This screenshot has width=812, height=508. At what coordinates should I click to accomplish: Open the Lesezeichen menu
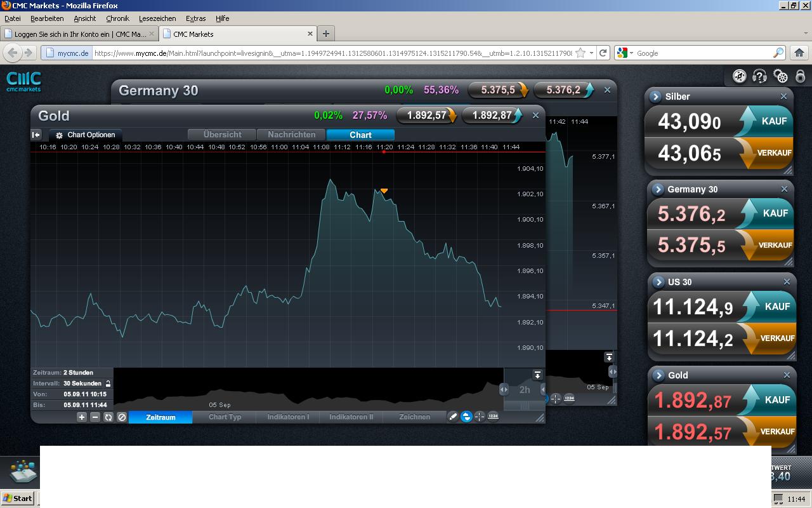(x=157, y=18)
